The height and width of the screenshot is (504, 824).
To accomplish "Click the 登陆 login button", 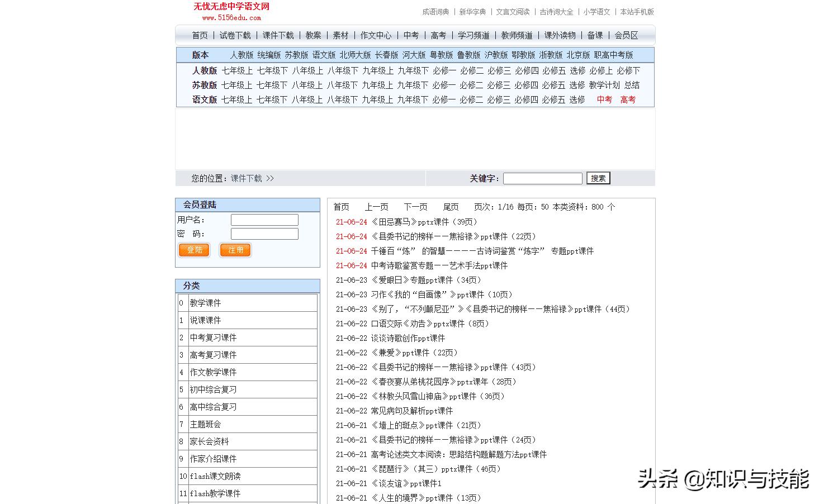I will click(193, 250).
